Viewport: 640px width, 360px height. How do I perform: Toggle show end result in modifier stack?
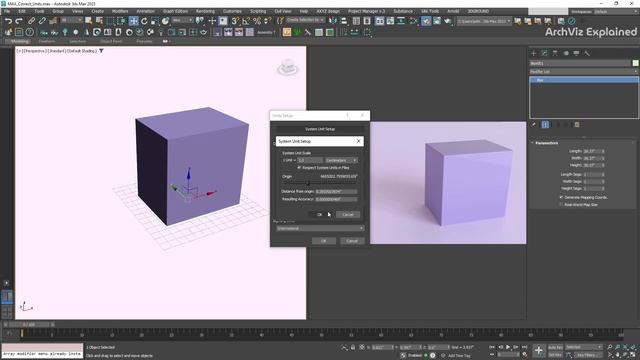[x=545, y=124]
